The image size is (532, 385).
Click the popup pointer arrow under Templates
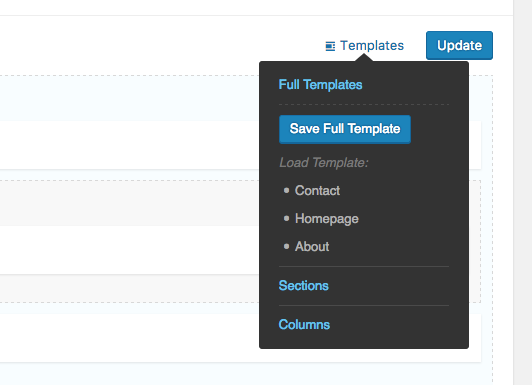click(364, 58)
